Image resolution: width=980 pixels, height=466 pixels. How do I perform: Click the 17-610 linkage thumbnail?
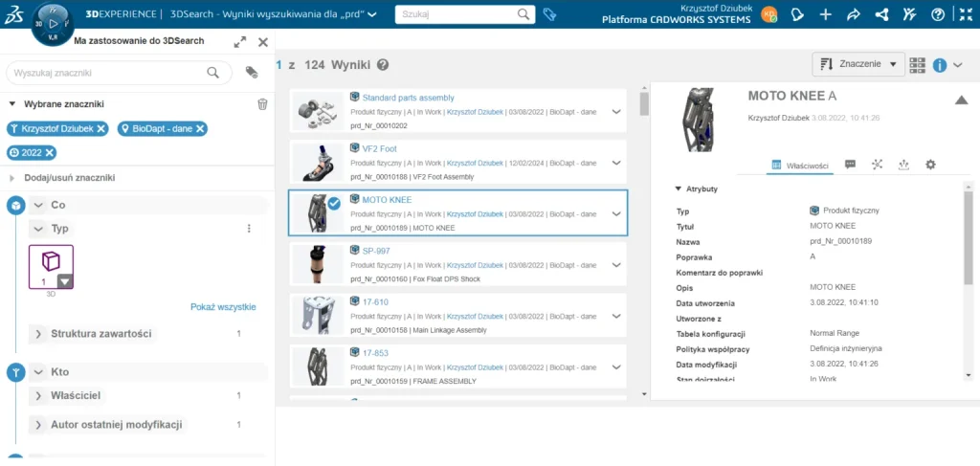[x=318, y=316]
